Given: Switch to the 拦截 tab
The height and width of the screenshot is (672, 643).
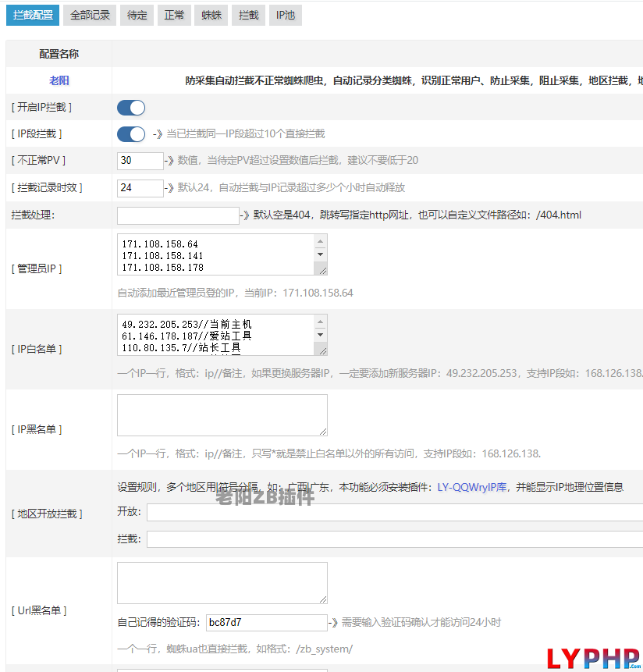Looking at the screenshot, I should pos(248,16).
